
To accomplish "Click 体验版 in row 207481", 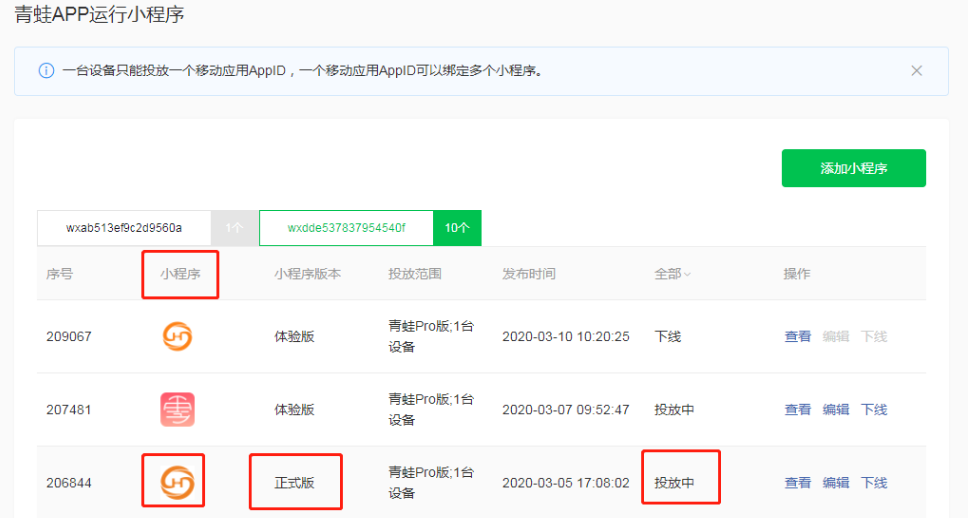I will tap(294, 409).
